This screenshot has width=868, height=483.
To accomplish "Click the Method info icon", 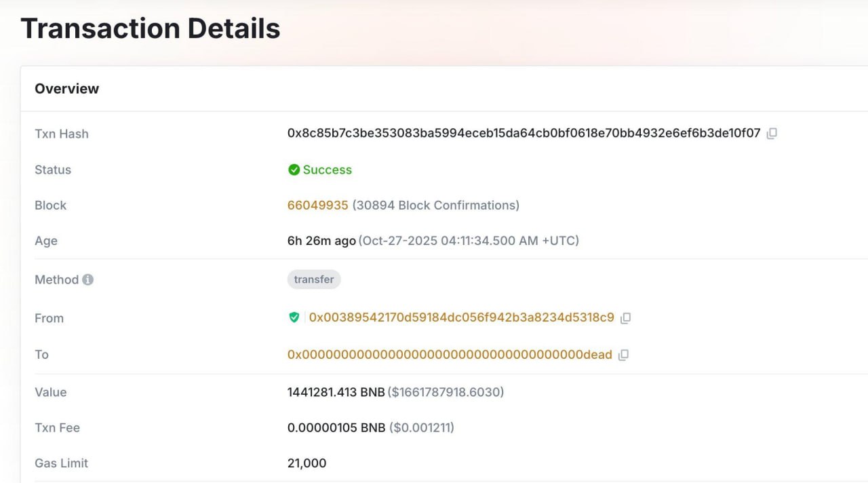I will [87, 279].
